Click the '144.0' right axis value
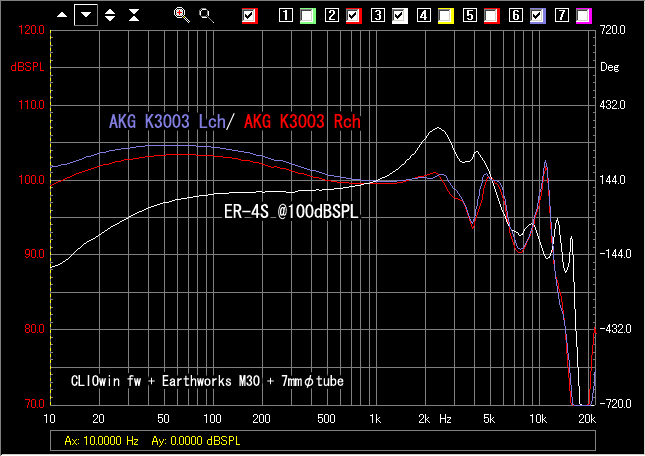This screenshot has width=645, height=456. click(613, 180)
